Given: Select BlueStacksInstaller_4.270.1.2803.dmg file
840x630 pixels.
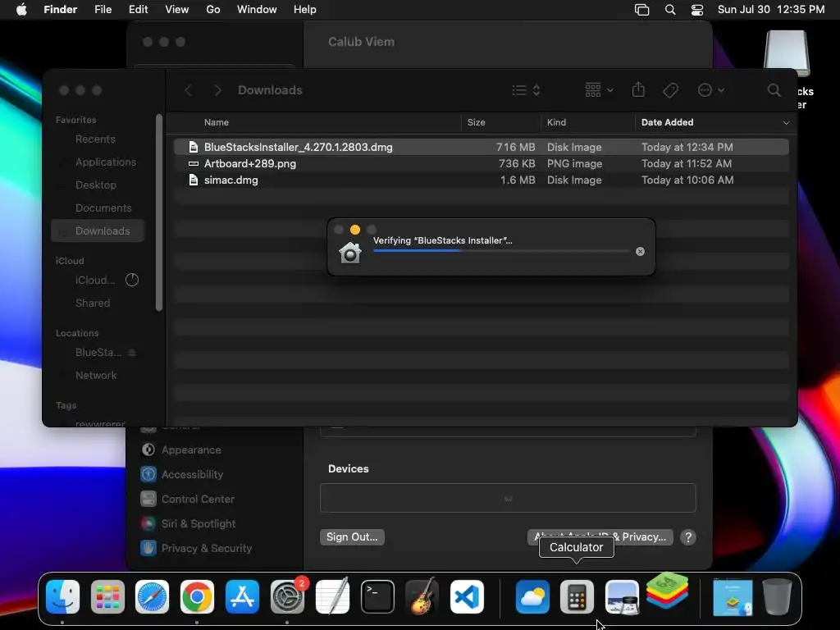Looking at the screenshot, I should 481,147.
